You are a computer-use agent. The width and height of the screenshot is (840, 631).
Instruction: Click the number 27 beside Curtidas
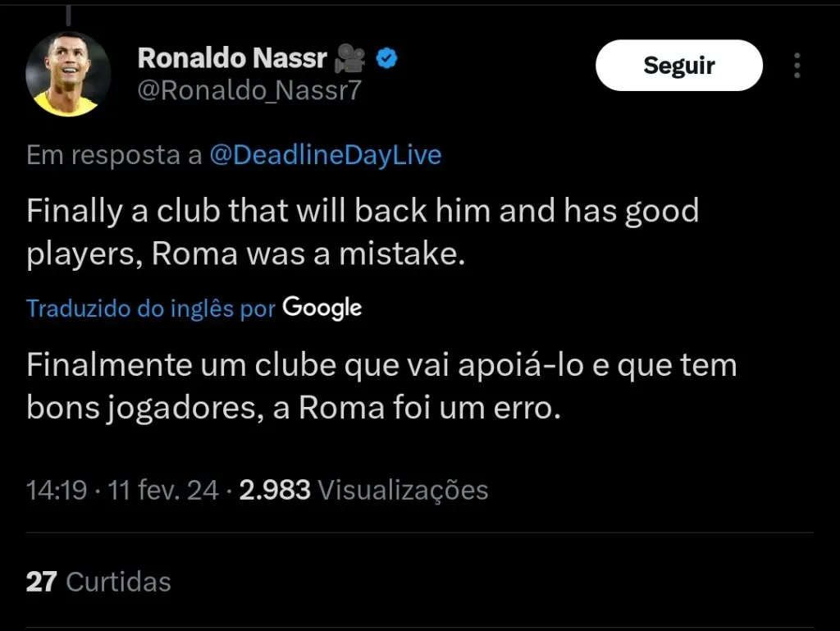[x=41, y=582]
